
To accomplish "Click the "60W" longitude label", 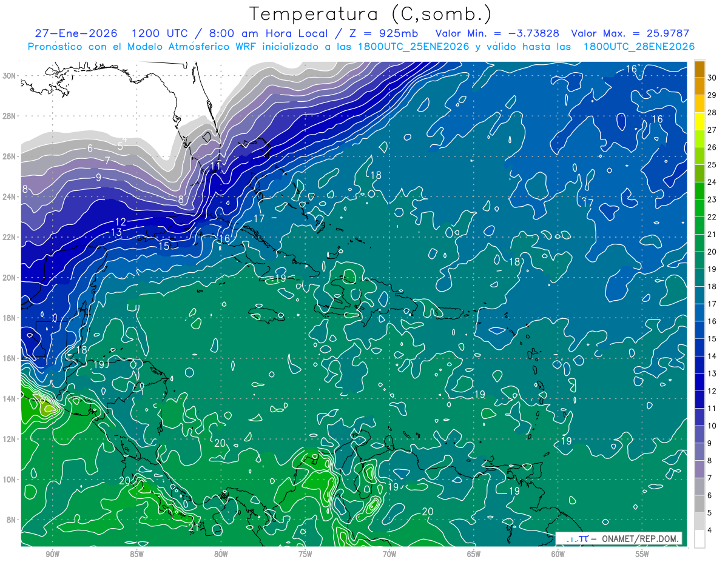I will tap(558, 554).
